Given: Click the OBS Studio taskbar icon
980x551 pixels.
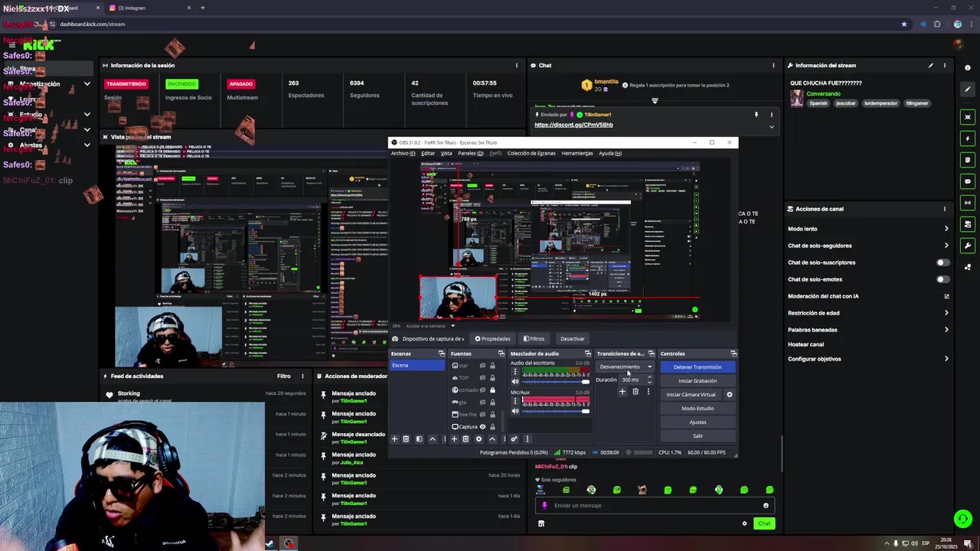Looking at the screenshot, I should point(289,543).
